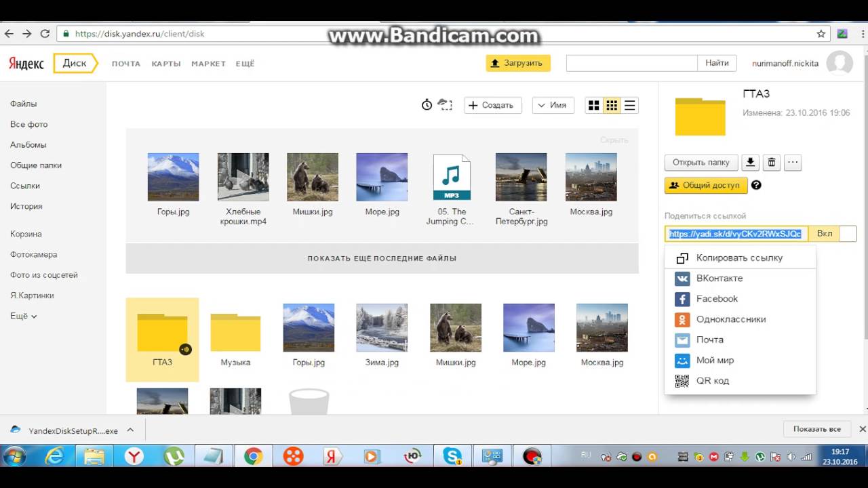
Task: Click Показать все downloads button
Action: 817,429
